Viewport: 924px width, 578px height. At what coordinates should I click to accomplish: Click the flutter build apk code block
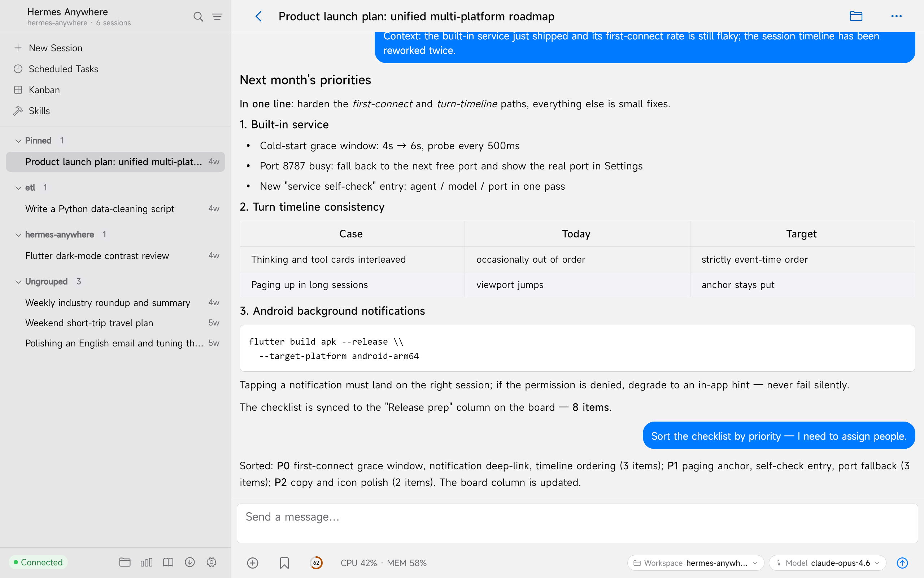tap(577, 348)
